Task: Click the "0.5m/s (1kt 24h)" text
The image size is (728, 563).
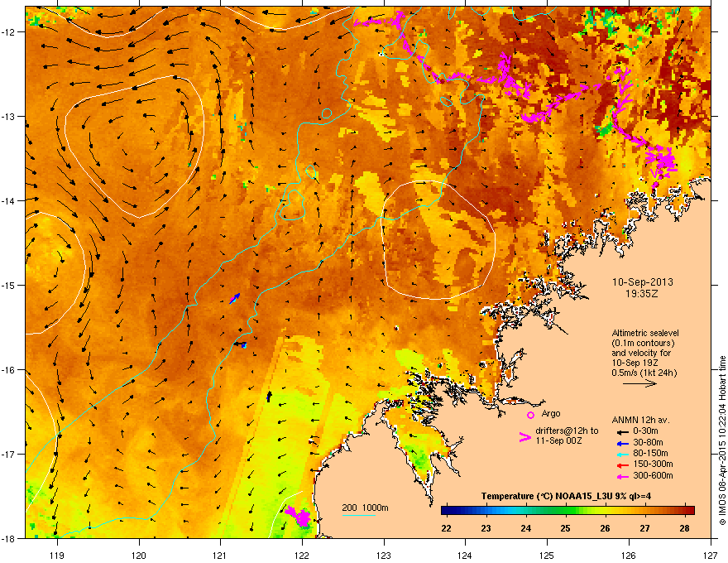Action: [x=644, y=373]
